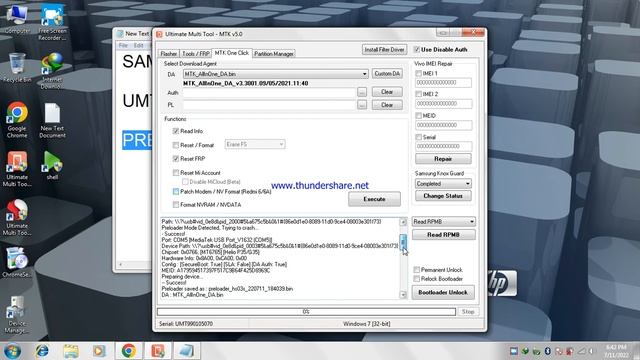Click the Change Status button
The height and width of the screenshot is (360, 640).
[x=443, y=196]
